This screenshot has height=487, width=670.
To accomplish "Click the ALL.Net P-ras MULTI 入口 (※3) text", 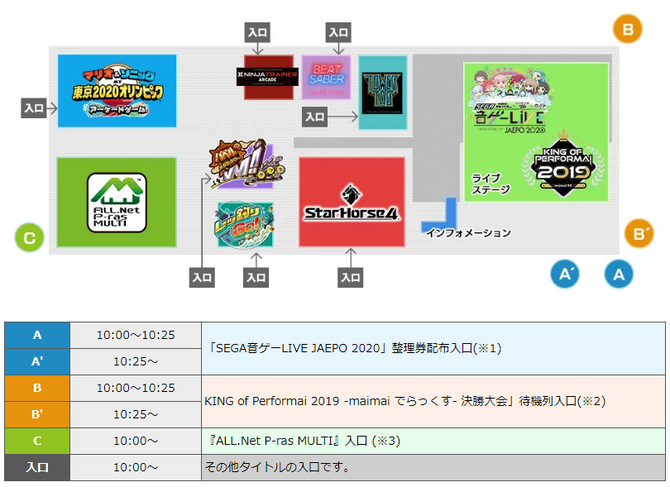I will click(x=304, y=441).
